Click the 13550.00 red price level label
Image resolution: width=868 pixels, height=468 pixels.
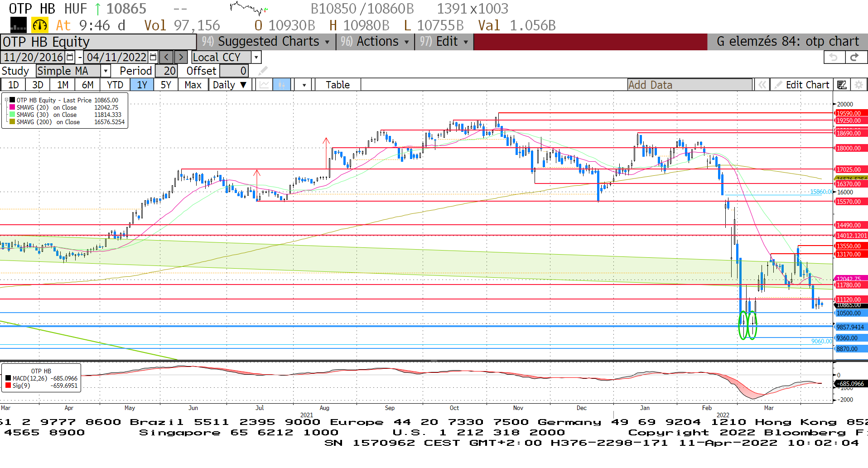tap(850, 246)
